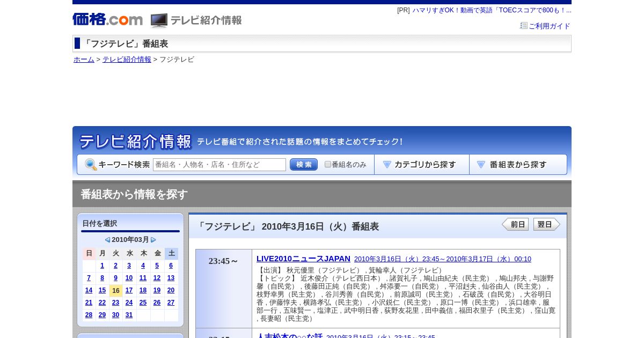
Task: Select March 17 in calendar
Action: 129,290
